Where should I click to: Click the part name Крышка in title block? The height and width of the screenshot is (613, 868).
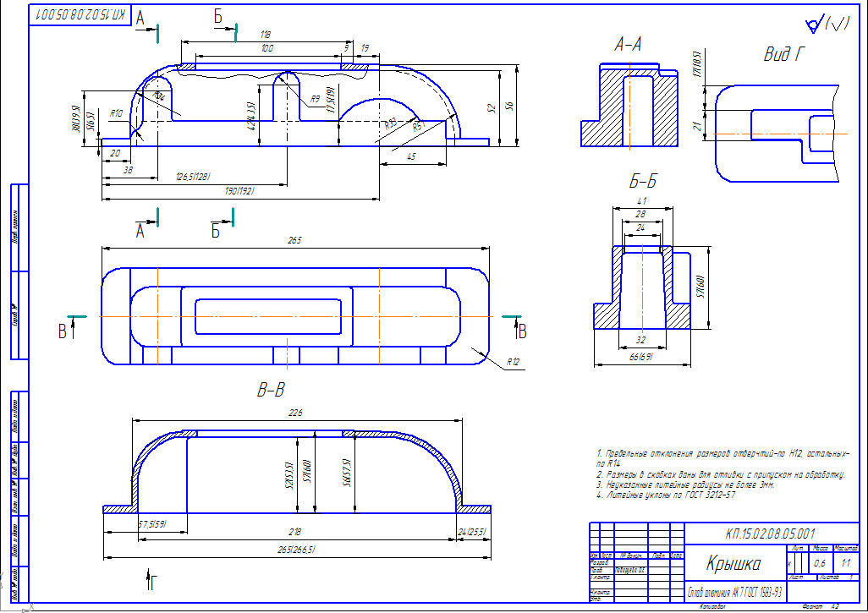[732, 564]
